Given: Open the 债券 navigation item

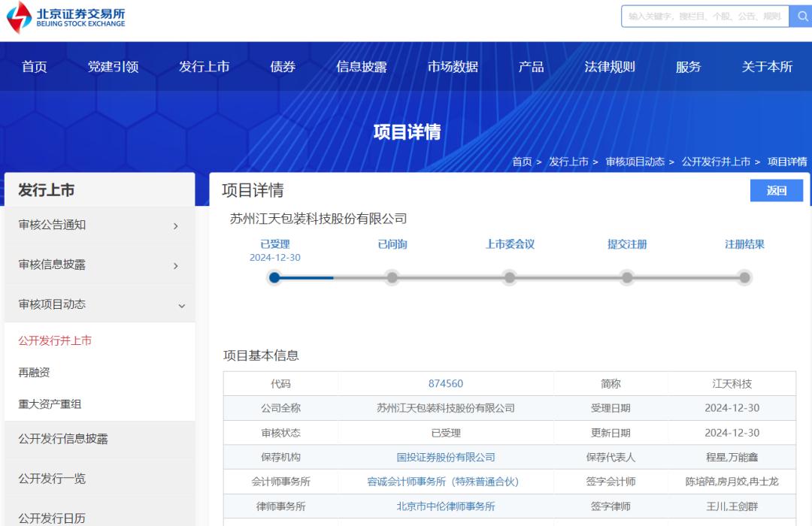Looking at the screenshot, I should [x=283, y=67].
